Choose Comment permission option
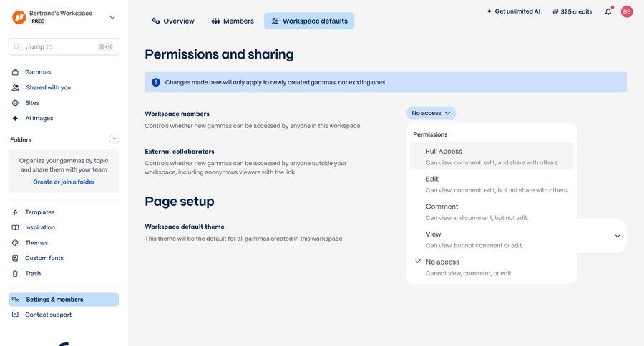Viewport: 644px width, 346px height. point(492,212)
